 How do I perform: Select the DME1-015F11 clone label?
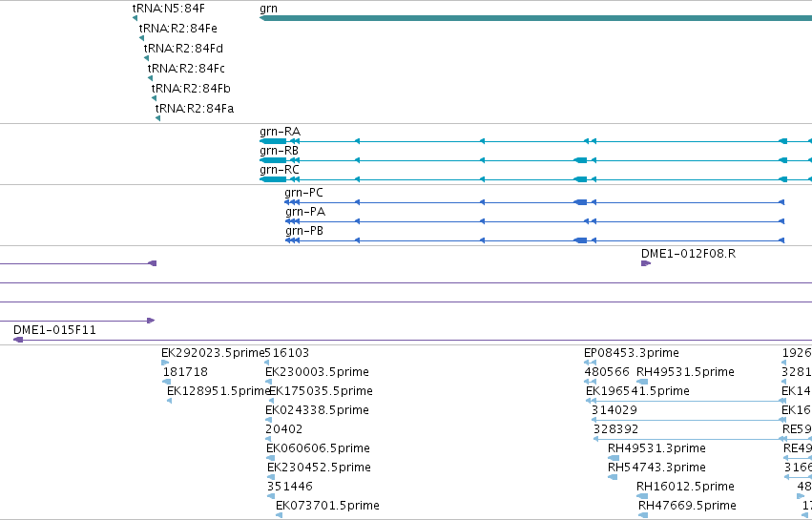tap(54, 330)
